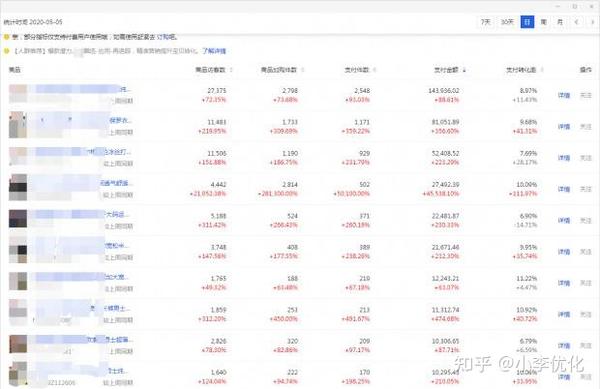The width and height of the screenshot is (600, 389).
Task: Open 详情 for row with 27,375 visitors
Action: click(564, 95)
